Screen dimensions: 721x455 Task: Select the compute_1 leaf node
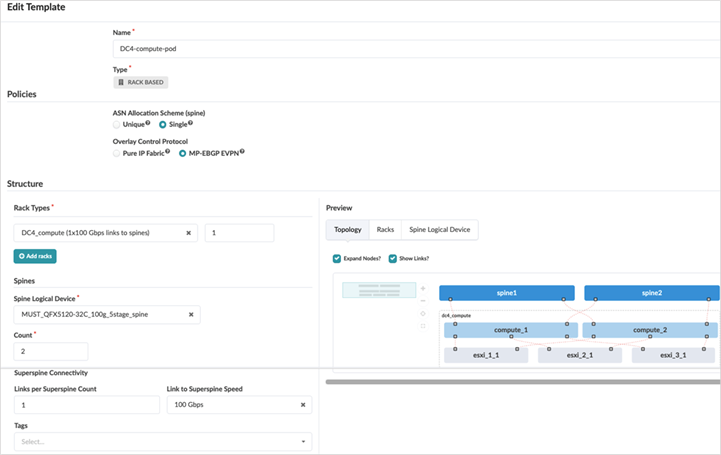(x=511, y=330)
